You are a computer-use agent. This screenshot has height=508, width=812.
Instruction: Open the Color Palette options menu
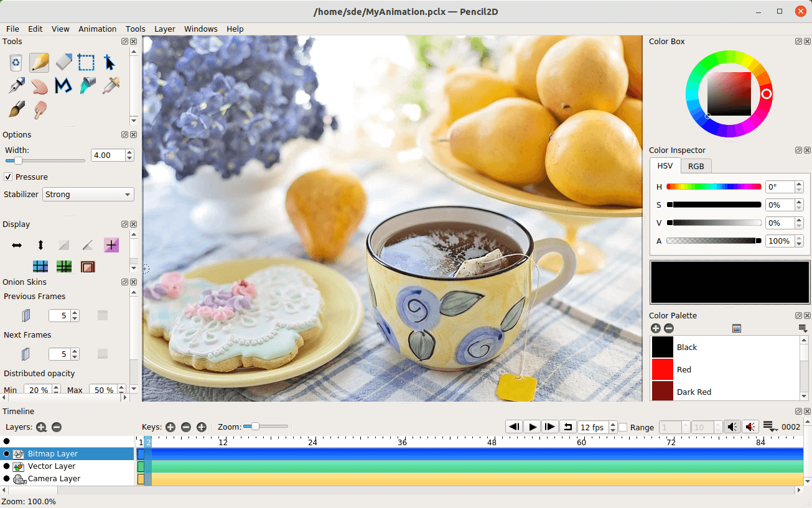click(x=803, y=328)
